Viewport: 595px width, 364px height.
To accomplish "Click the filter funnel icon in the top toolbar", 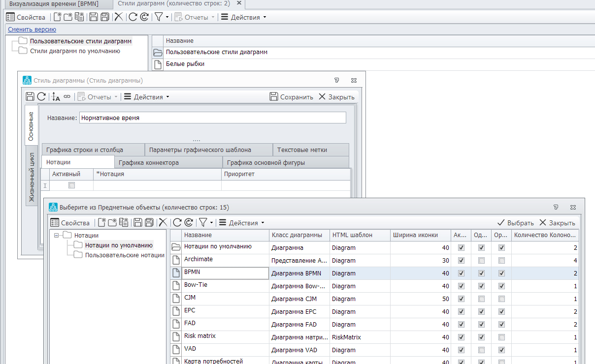I will pos(158,17).
